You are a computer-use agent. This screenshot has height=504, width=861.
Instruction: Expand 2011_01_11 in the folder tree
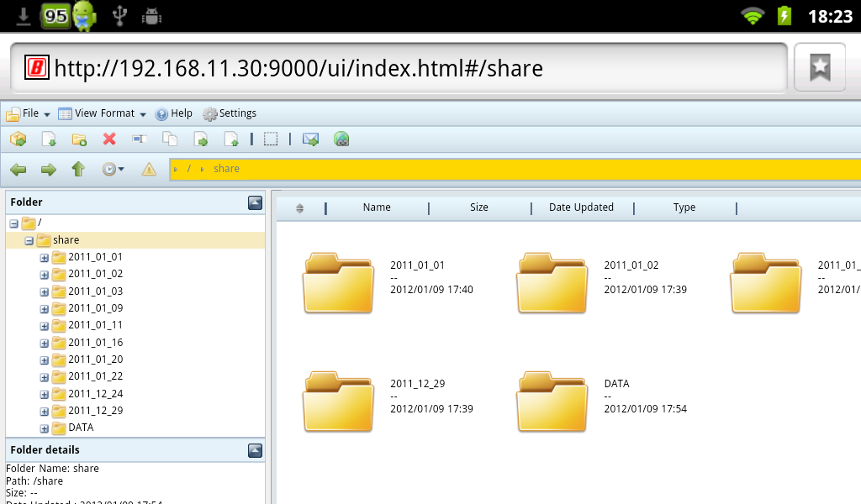click(45, 326)
